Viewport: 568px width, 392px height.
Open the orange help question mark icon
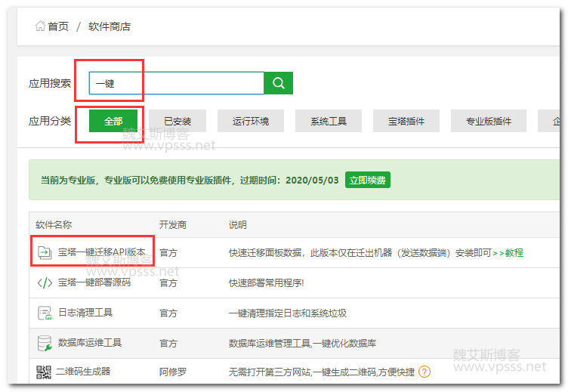(424, 372)
